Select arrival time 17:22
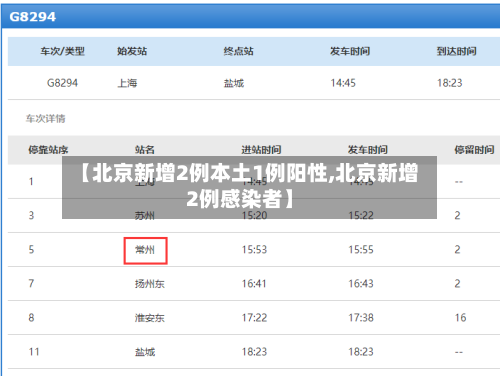The image size is (500, 376). pos(254,317)
